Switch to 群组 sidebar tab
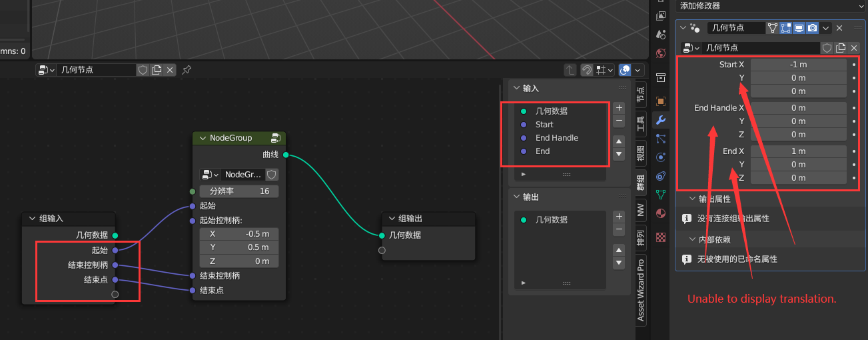 point(640,182)
